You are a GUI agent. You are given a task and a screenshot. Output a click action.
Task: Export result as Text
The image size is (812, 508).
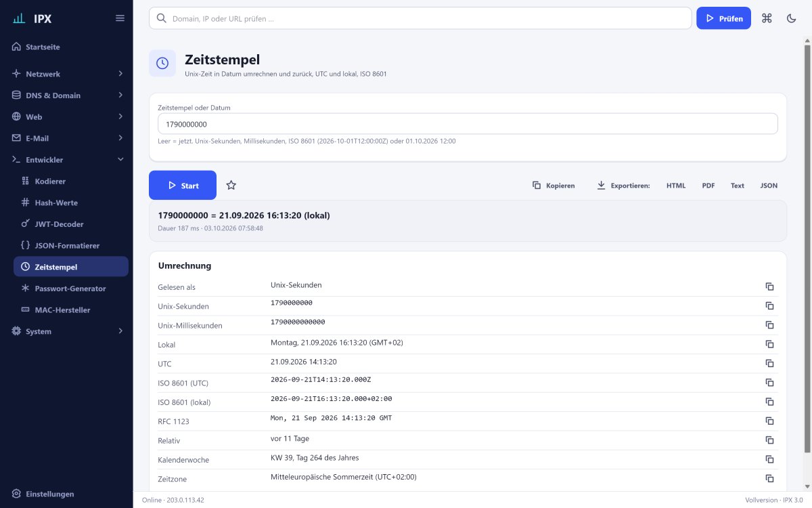(738, 185)
